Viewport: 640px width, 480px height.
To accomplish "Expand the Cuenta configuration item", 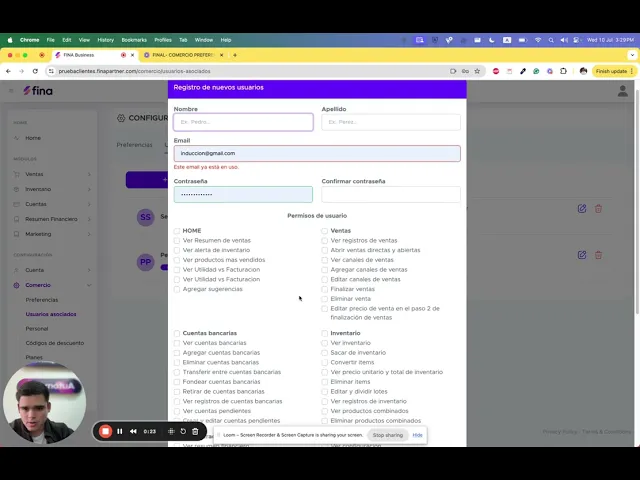I will pyautogui.click(x=51, y=270).
